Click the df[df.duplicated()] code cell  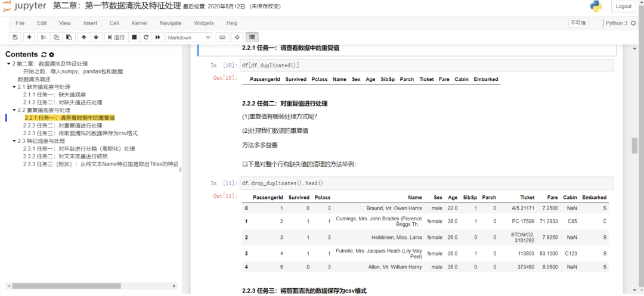(427, 66)
